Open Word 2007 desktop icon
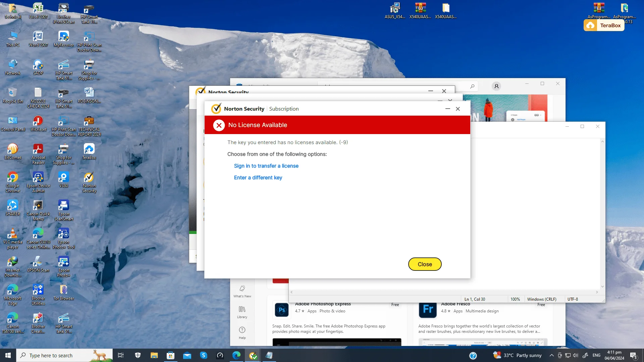644x362 pixels. tap(38, 39)
